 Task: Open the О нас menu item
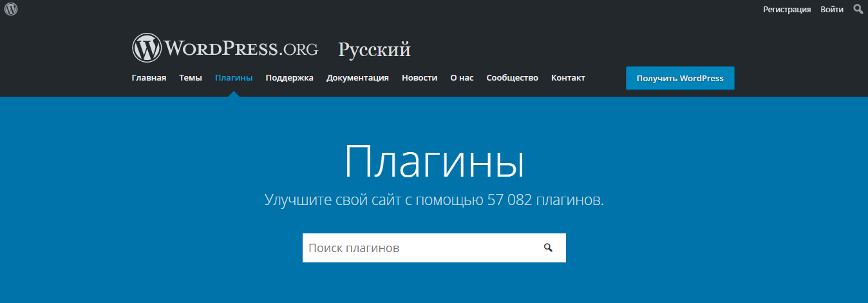pos(462,78)
